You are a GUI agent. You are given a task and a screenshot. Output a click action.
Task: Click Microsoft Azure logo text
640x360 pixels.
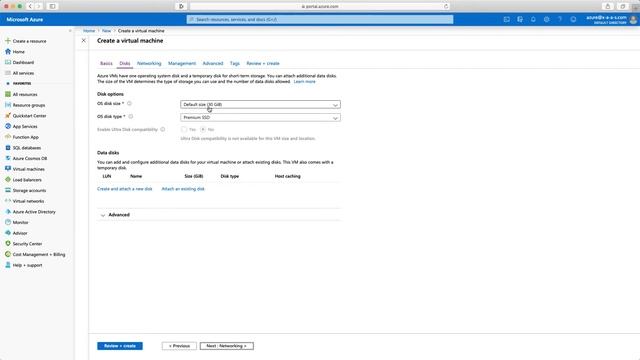point(25,19)
